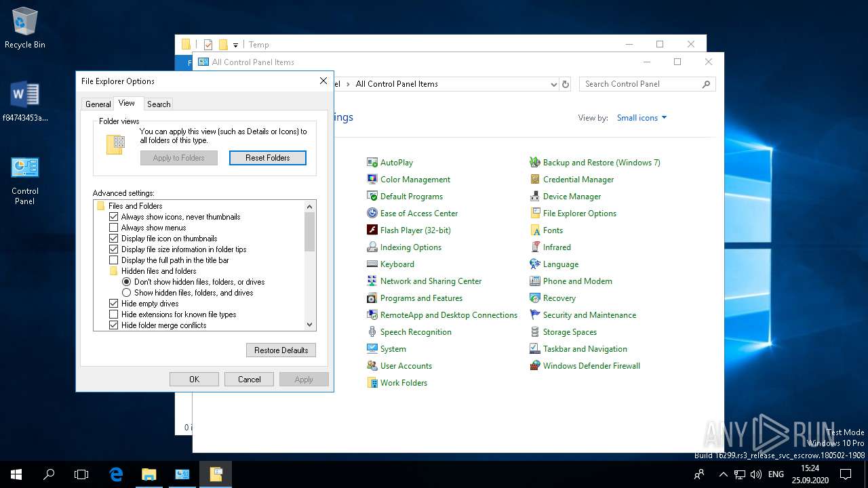This screenshot has width=868, height=488.
Task: Click Device Manager icon
Action: (x=535, y=197)
